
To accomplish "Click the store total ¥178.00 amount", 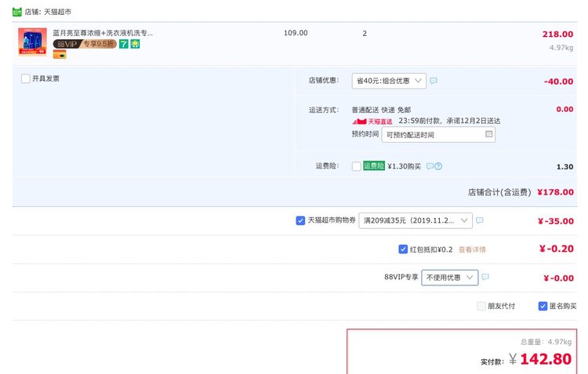I will [555, 192].
